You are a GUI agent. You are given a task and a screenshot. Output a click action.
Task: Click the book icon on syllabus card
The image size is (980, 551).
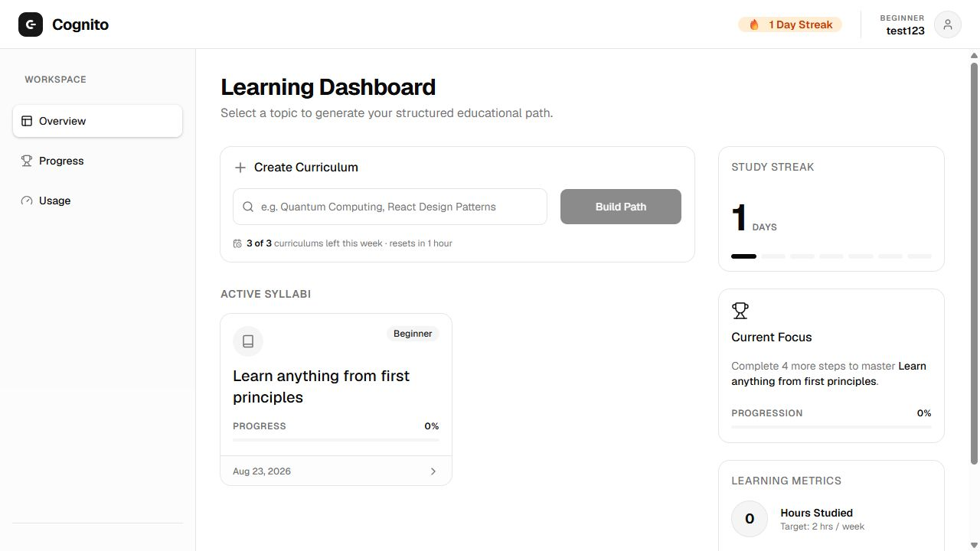pos(248,341)
